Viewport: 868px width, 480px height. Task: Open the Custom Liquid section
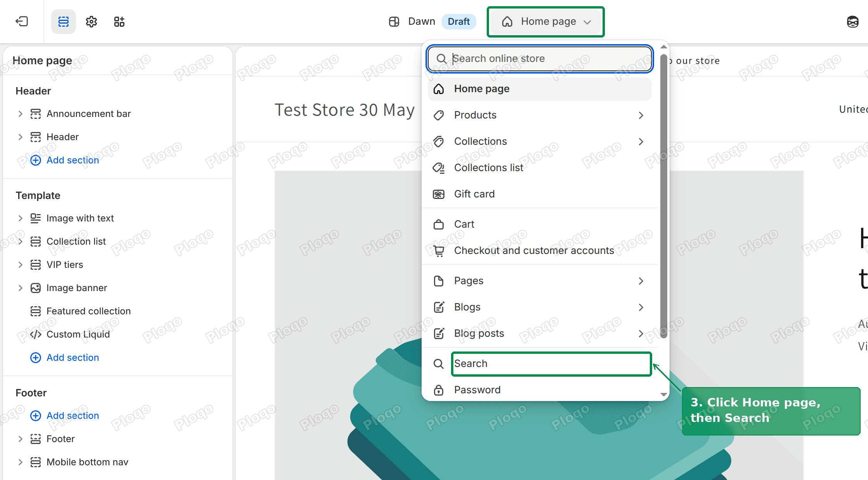(78, 334)
